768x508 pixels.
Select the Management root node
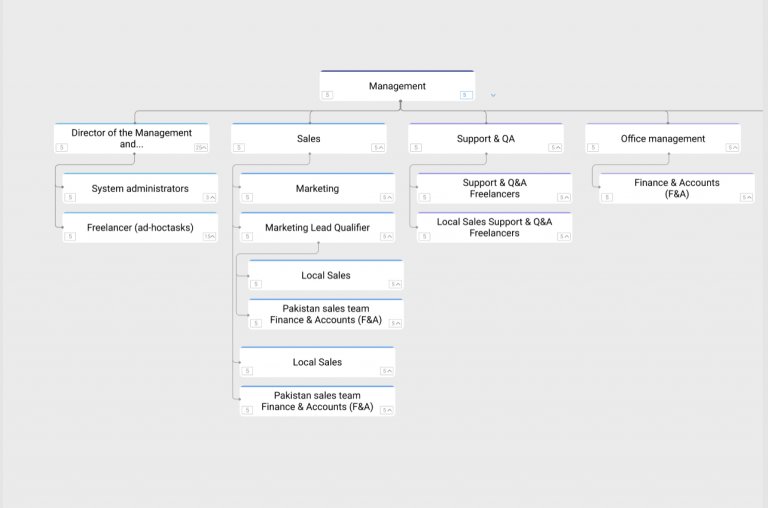[x=397, y=86]
